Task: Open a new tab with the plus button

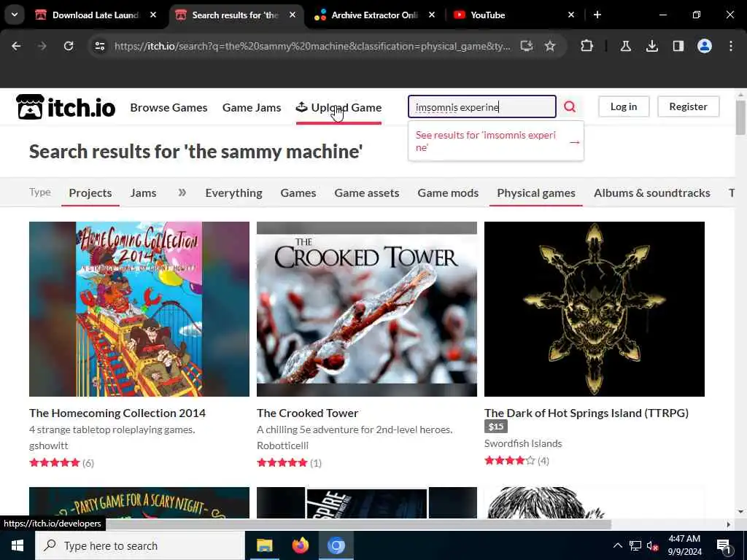Action: [597, 15]
